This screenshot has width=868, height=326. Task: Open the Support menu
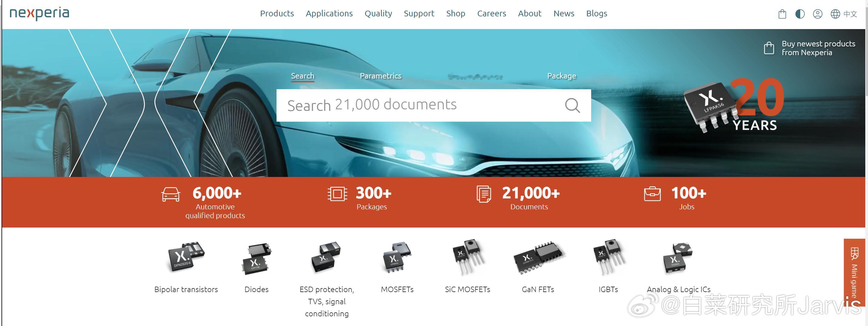click(x=419, y=14)
